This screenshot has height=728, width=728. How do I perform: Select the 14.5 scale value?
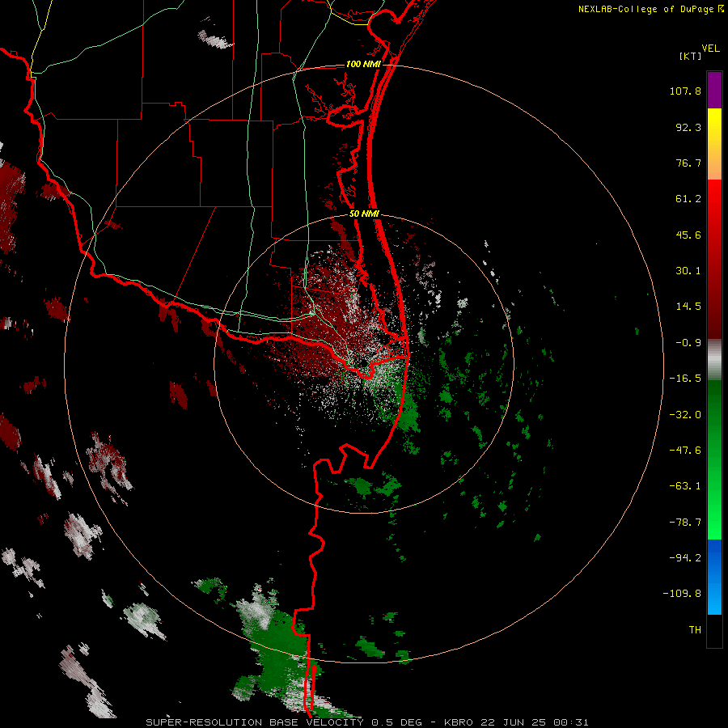click(x=688, y=307)
